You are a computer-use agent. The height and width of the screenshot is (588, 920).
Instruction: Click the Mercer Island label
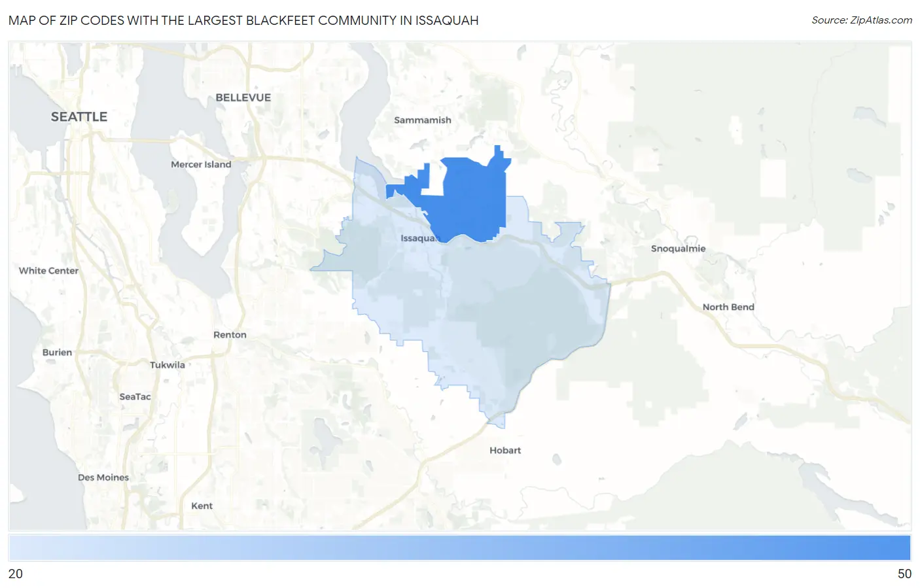pos(201,165)
